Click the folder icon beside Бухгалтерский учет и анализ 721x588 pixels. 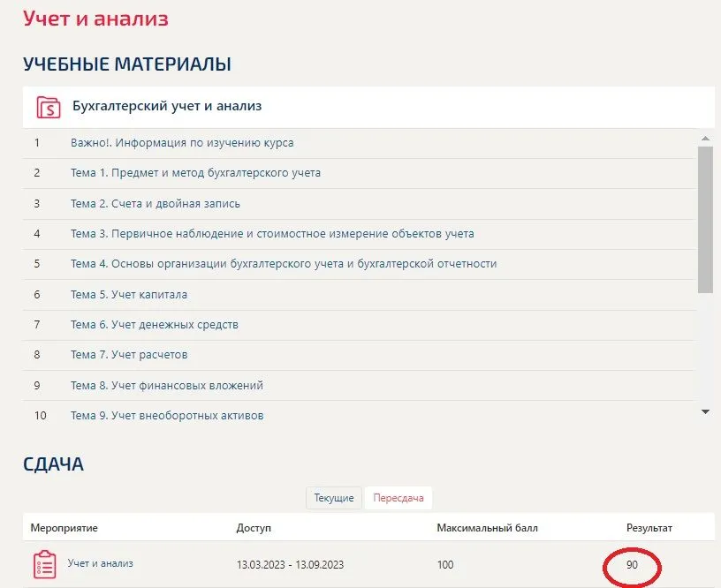[49, 107]
